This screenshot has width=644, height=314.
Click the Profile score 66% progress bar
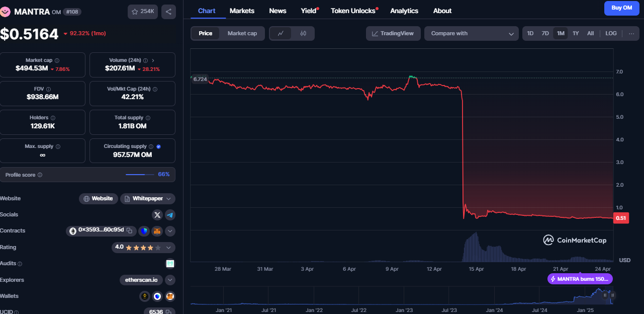(x=140, y=175)
